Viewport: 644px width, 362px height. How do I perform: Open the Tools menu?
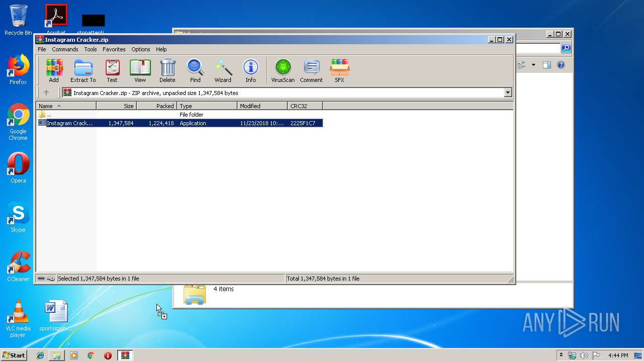pyautogui.click(x=91, y=49)
